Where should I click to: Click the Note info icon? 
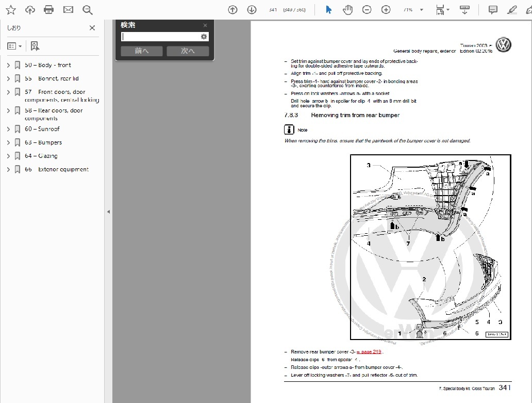click(289, 130)
